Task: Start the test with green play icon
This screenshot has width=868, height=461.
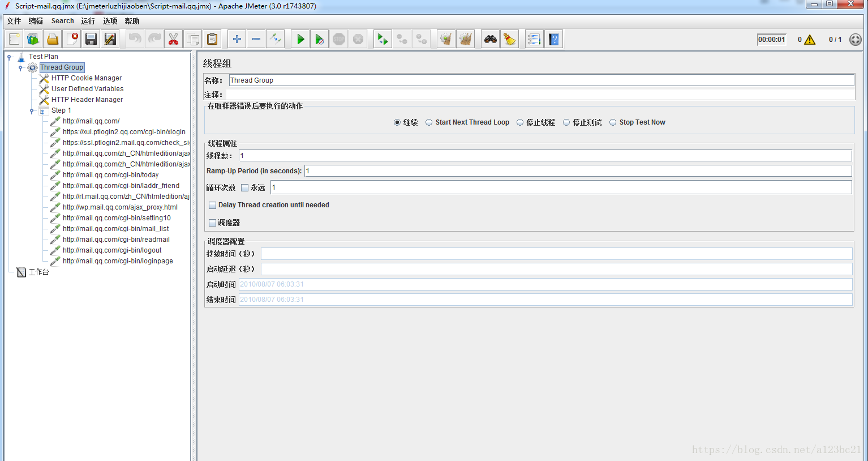Action: pos(300,39)
